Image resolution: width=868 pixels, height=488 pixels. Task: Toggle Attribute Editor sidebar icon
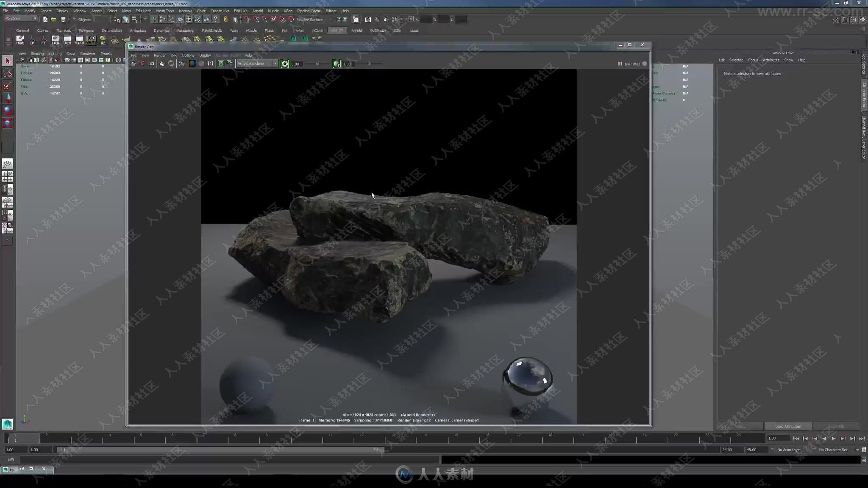pos(845,19)
